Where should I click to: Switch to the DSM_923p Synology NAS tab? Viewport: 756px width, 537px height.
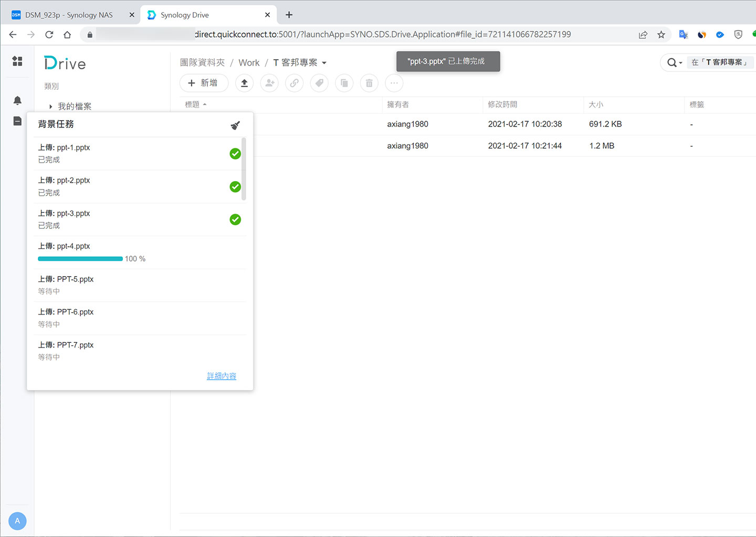[x=69, y=15]
